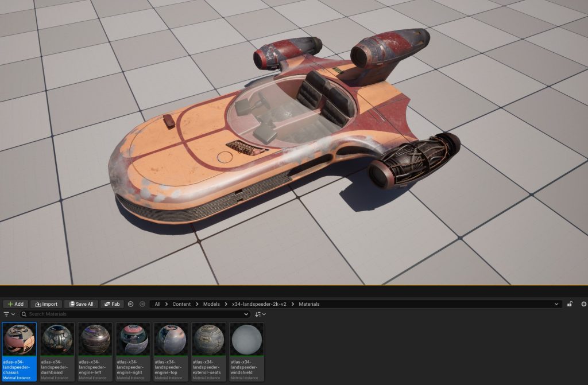Expand chevron after Models in breadcrumb
588x385 pixels.
click(x=226, y=304)
